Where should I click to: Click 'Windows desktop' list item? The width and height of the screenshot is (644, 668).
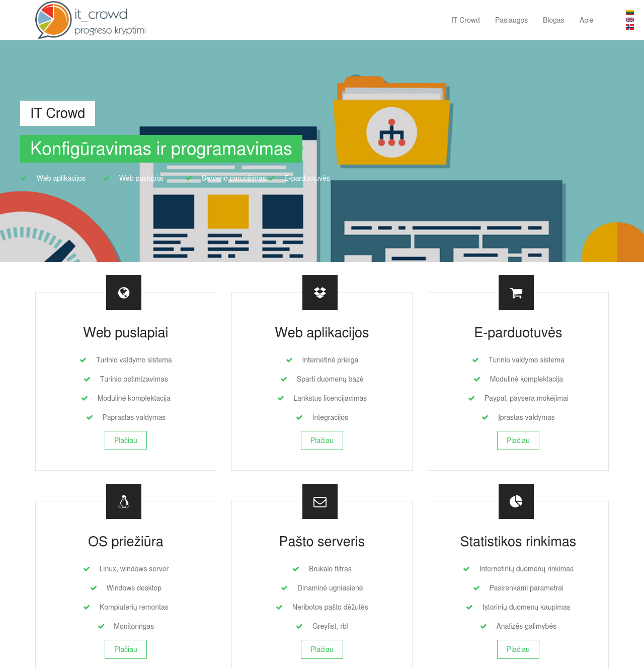[134, 588]
